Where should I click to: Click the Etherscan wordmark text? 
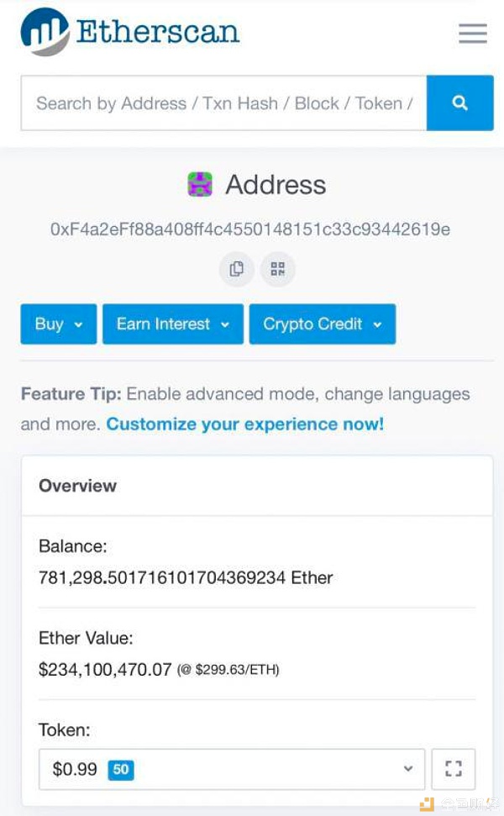[158, 32]
